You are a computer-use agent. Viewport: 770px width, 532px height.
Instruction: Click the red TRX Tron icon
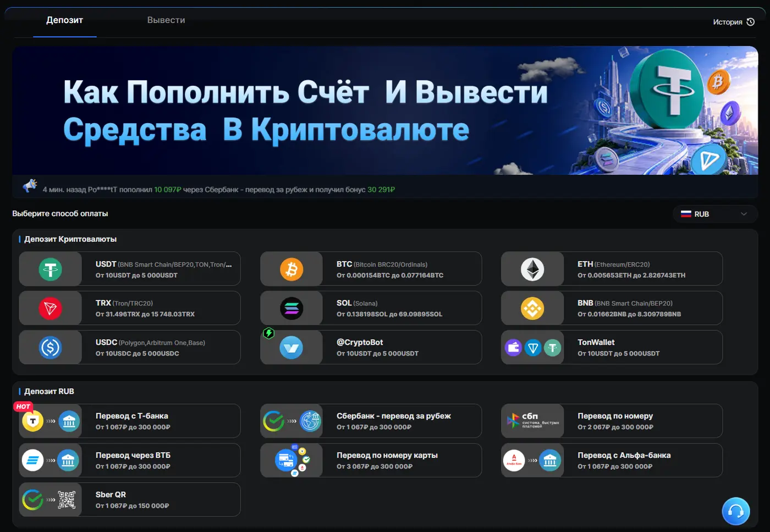[50, 308]
